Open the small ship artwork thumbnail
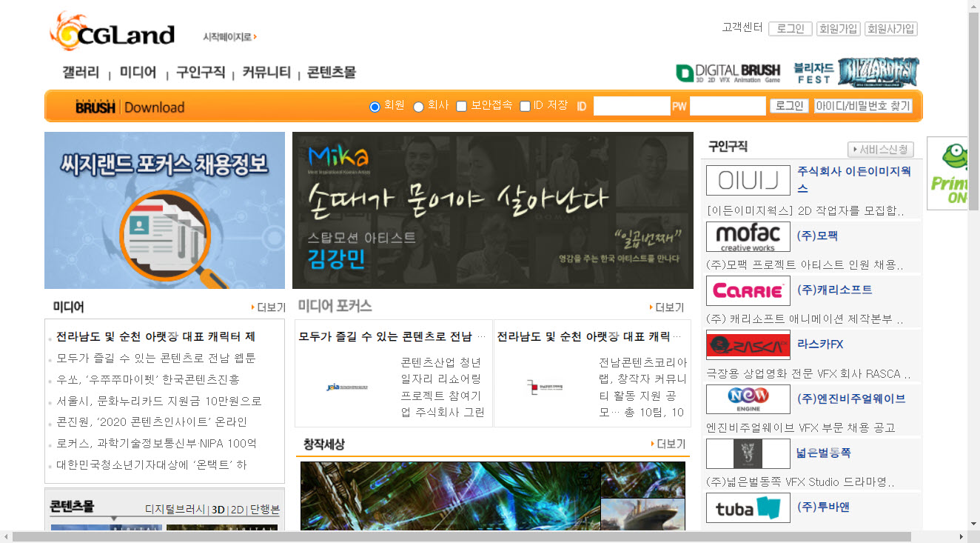This screenshot has width=980, height=543. pos(642,515)
